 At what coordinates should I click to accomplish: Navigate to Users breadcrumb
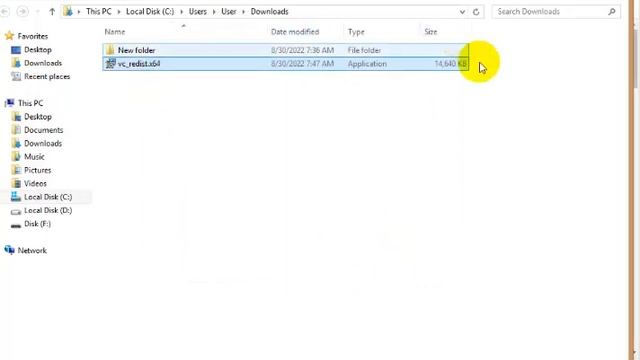(x=198, y=11)
